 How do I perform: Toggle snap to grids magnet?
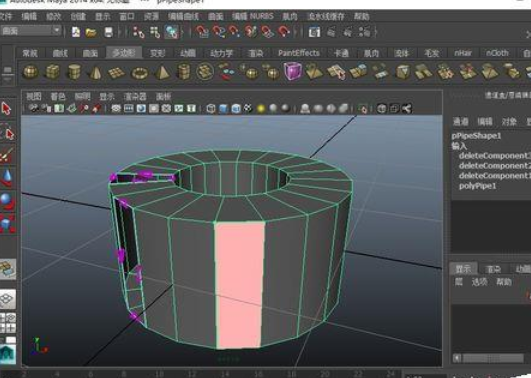coord(202,32)
